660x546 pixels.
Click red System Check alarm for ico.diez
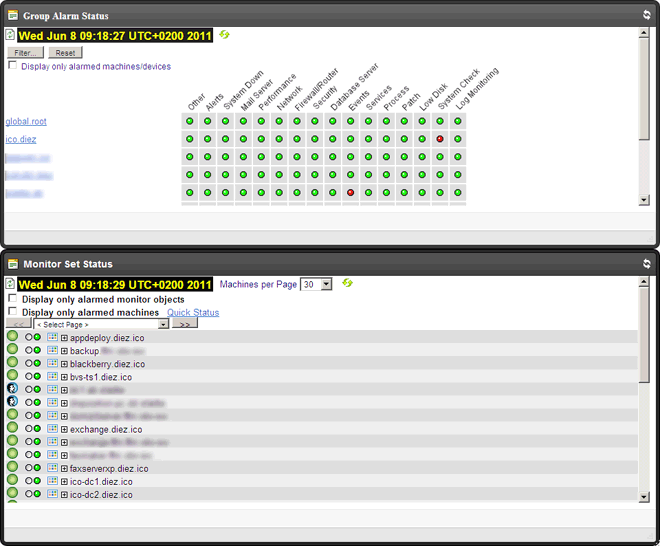(x=440, y=139)
